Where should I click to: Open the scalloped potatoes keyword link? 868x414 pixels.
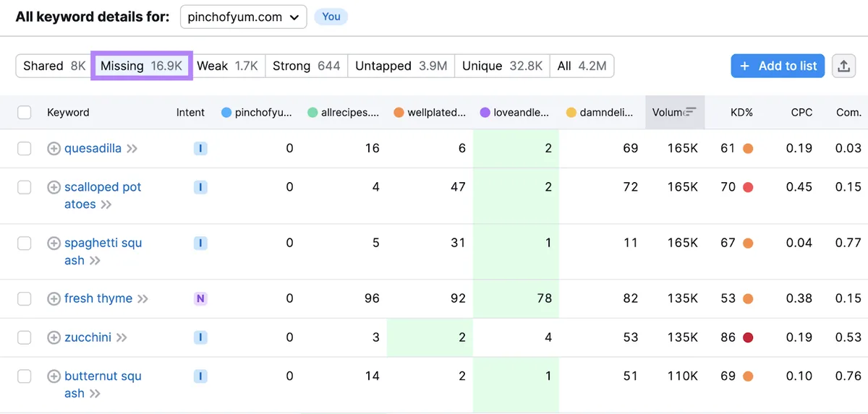[x=103, y=196]
